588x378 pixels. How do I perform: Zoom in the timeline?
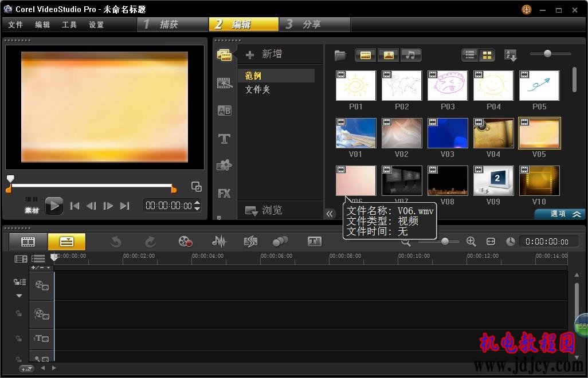(472, 242)
